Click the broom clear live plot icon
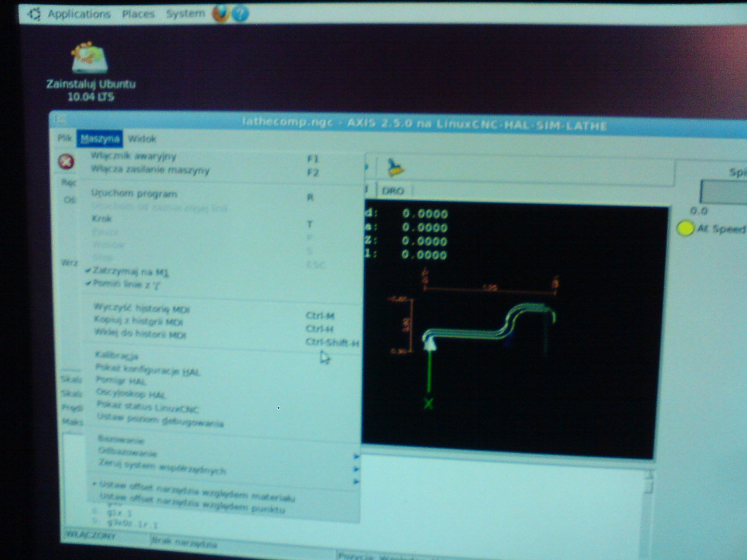 [x=396, y=168]
